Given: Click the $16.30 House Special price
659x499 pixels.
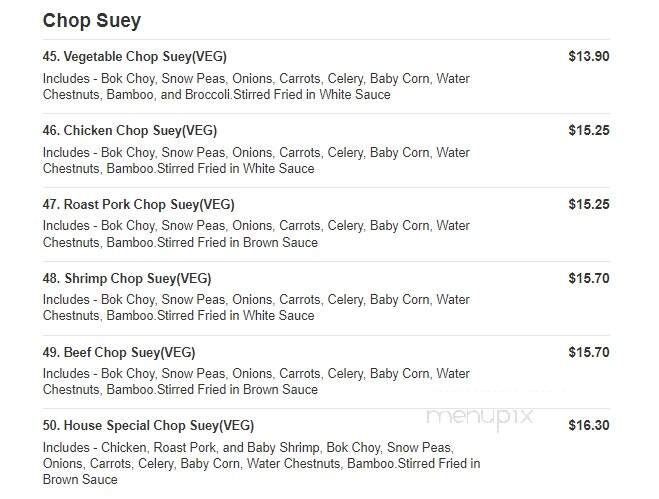Looking at the screenshot, I should pos(589,425).
